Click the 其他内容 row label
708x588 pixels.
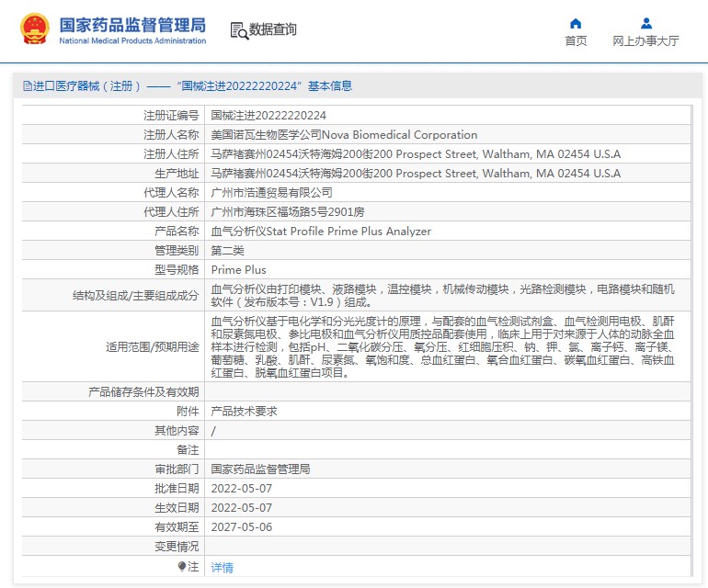[x=177, y=431]
